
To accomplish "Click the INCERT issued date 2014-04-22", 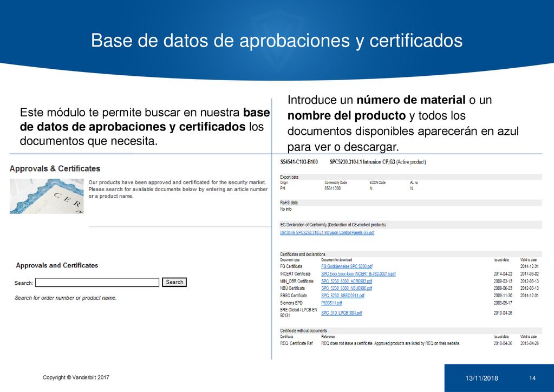I will [x=503, y=273].
